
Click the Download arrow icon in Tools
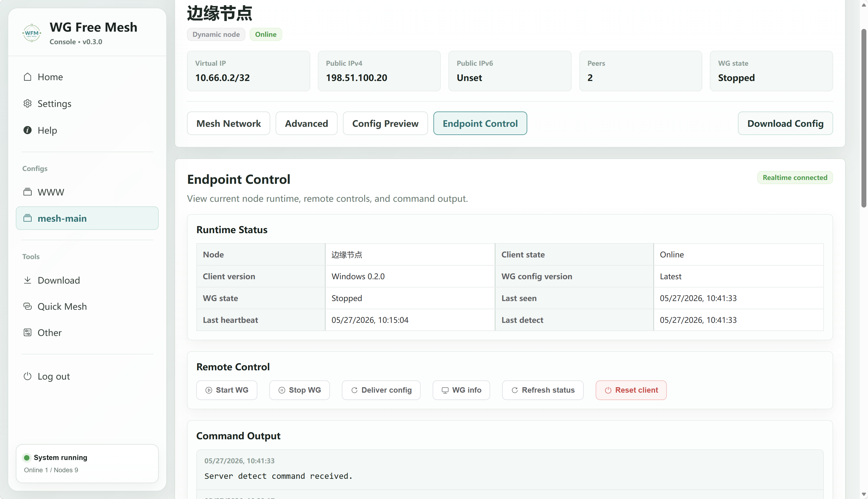pyautogui.click(x=28, y=280)
